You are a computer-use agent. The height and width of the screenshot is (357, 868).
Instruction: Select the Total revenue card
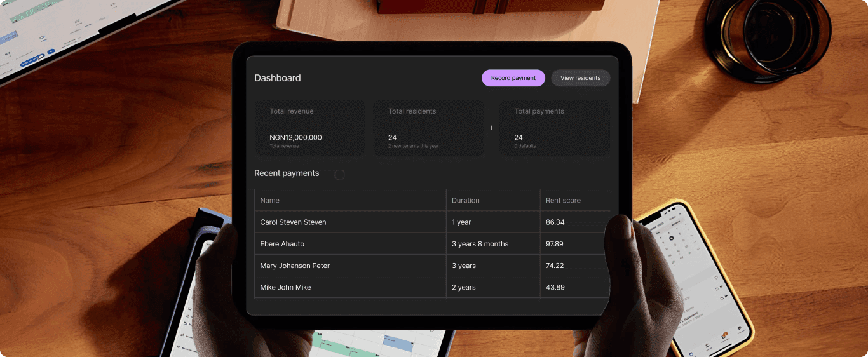pyautogui.click(x=310, y=128)
